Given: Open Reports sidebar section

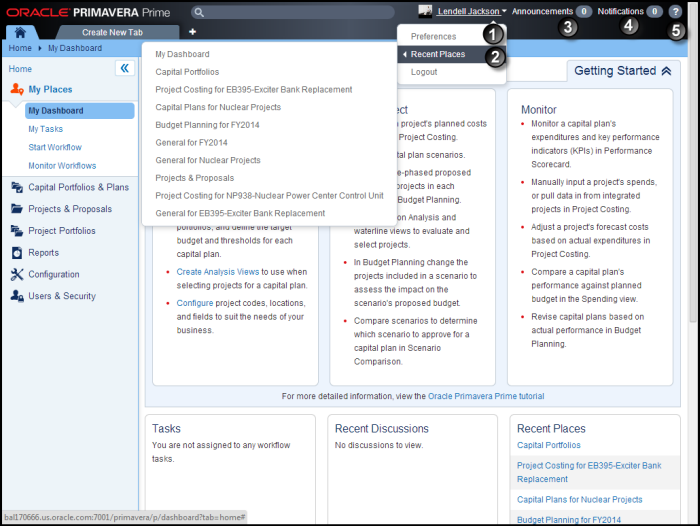Looking at the screenshot, I should tap(43, 253).
